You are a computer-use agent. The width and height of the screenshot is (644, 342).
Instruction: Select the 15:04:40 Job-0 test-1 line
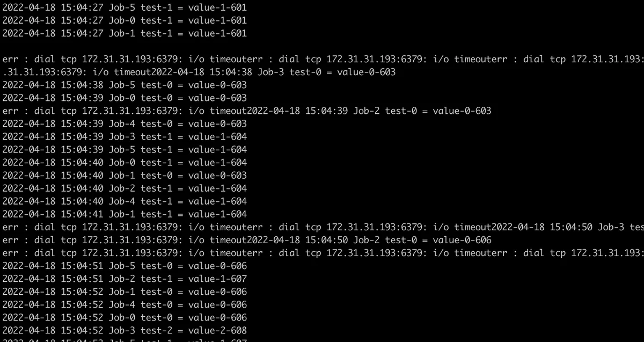[x=125, y=162]
